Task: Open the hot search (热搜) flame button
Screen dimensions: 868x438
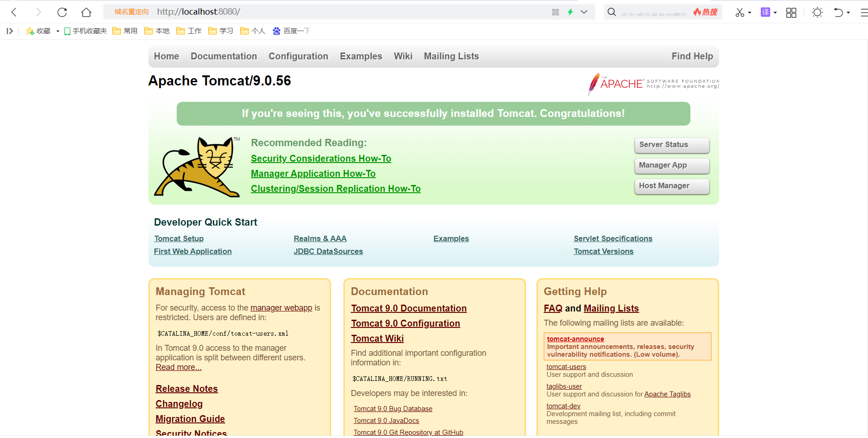Action: tap(705, 12)
